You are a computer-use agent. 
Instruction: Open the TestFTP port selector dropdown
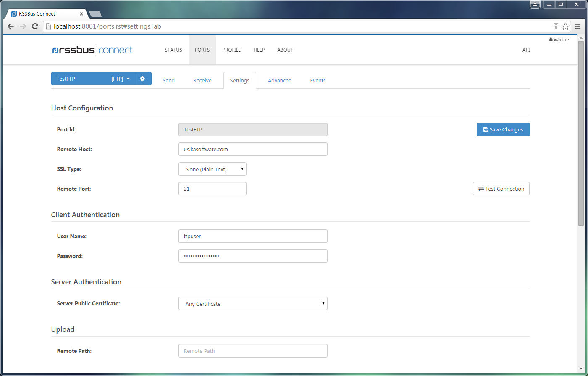(x=93, y=79)
